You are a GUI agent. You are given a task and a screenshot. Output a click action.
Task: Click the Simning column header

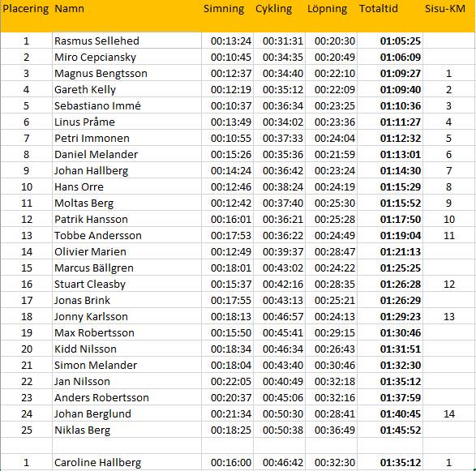[227, 15]
